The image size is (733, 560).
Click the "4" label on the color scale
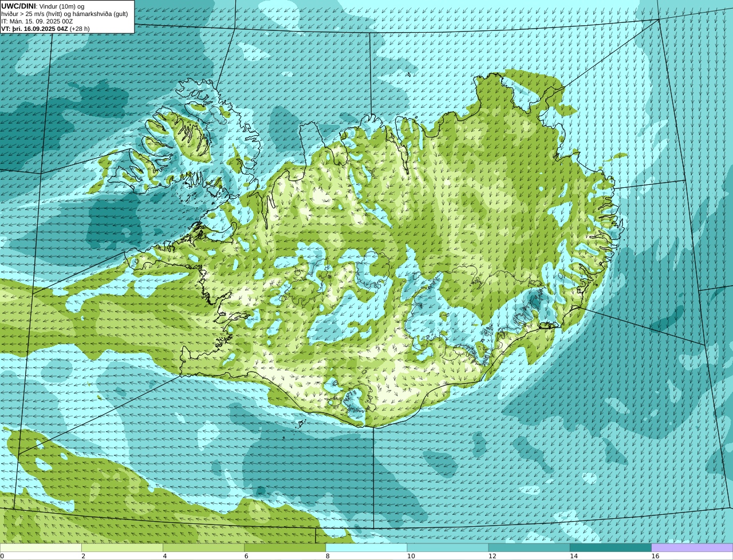165,556
